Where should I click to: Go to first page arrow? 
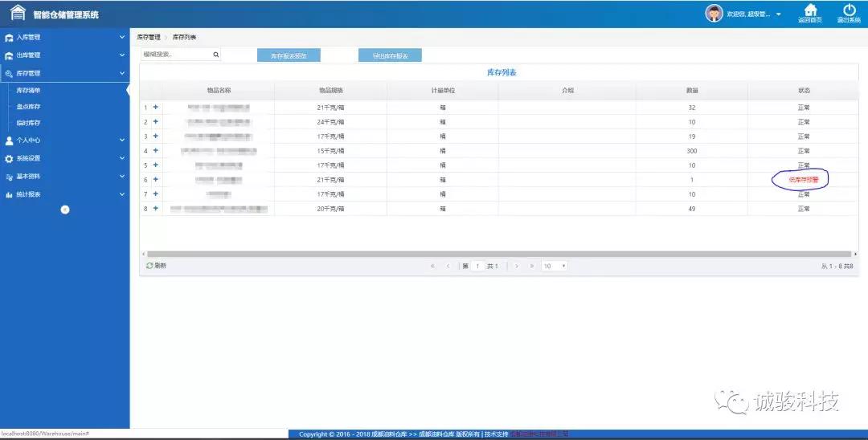[432, 267]
